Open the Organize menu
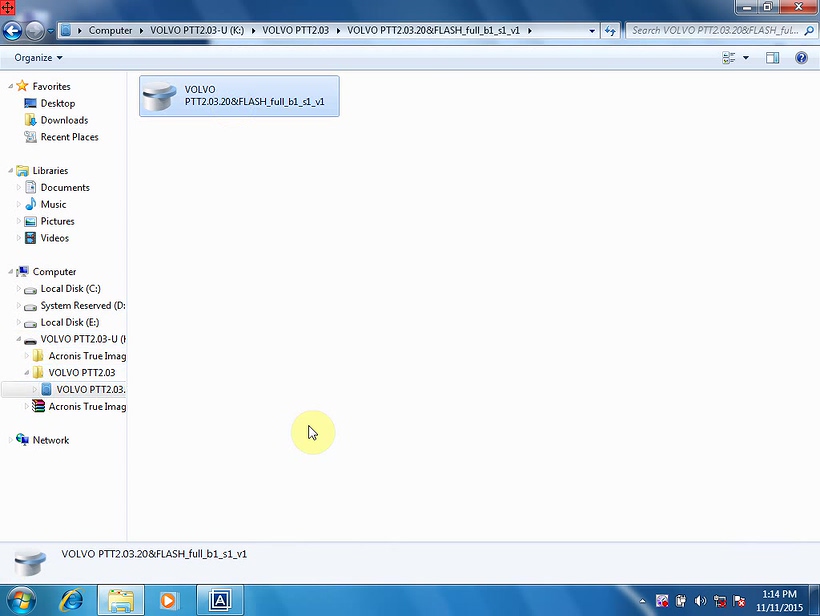 38,58
